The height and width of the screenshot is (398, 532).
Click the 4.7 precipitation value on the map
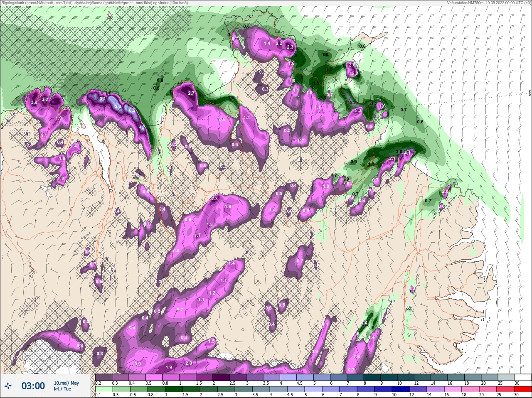coord(142,128)
